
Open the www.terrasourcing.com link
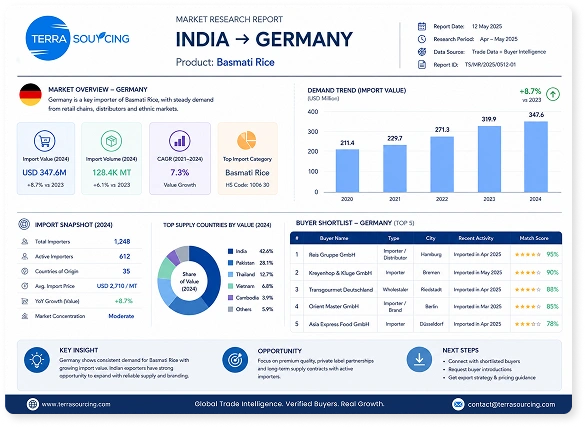(x=76, y=404)
